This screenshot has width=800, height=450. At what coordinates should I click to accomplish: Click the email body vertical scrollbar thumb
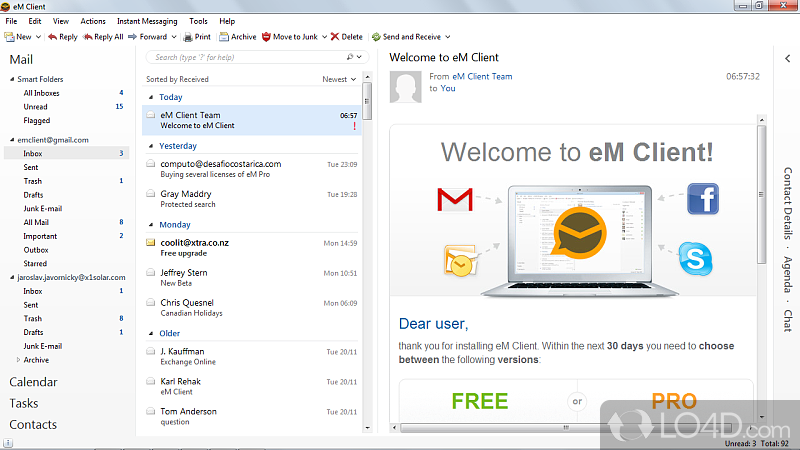click(x=761, y=194)
